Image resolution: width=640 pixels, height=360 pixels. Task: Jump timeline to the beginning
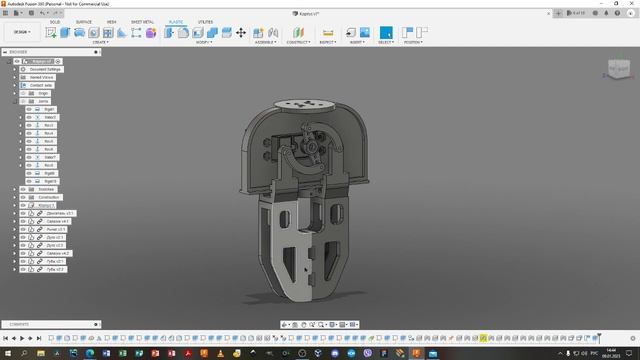pos(6,338)
